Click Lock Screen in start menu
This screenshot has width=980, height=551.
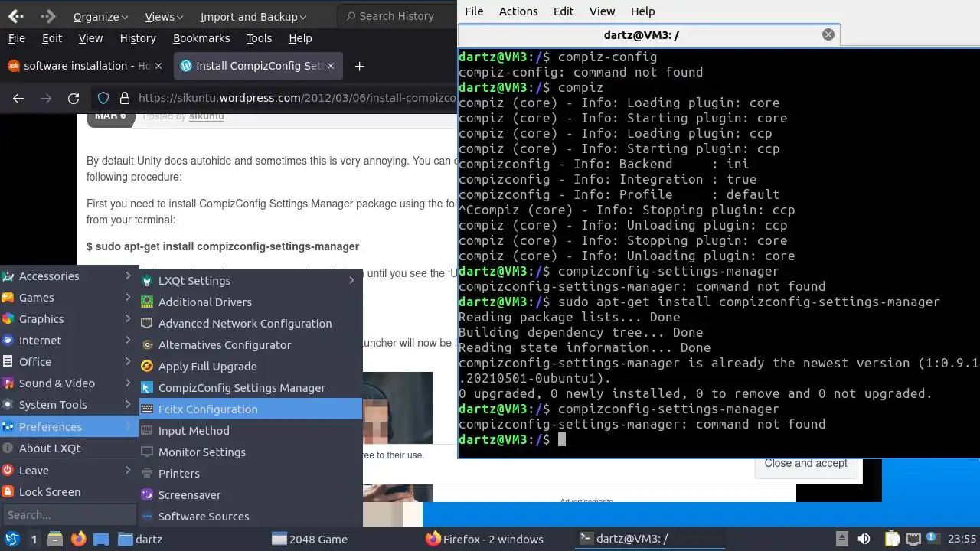69,492
